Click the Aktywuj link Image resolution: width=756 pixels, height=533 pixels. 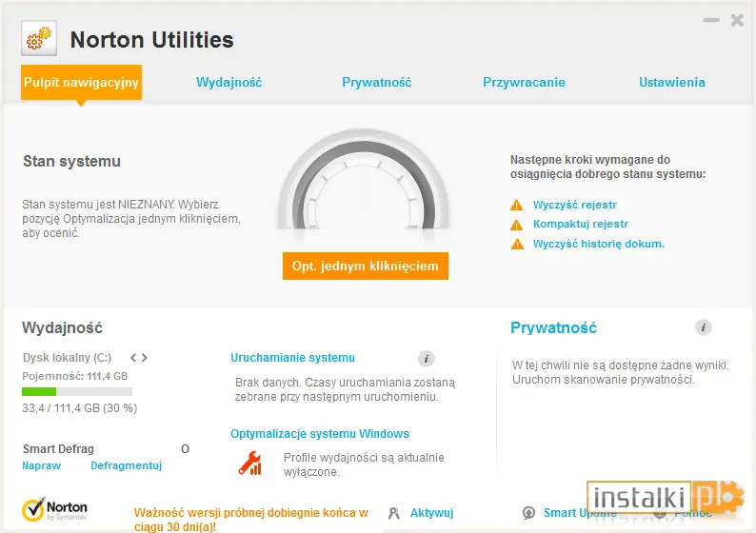point(432,513)
